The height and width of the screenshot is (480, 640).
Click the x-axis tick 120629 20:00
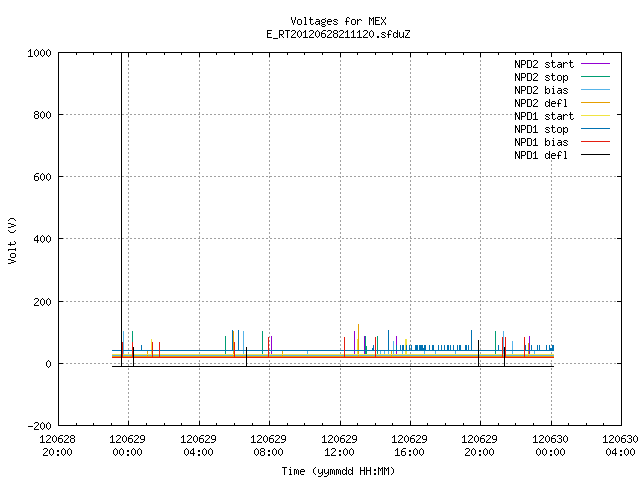479,446
